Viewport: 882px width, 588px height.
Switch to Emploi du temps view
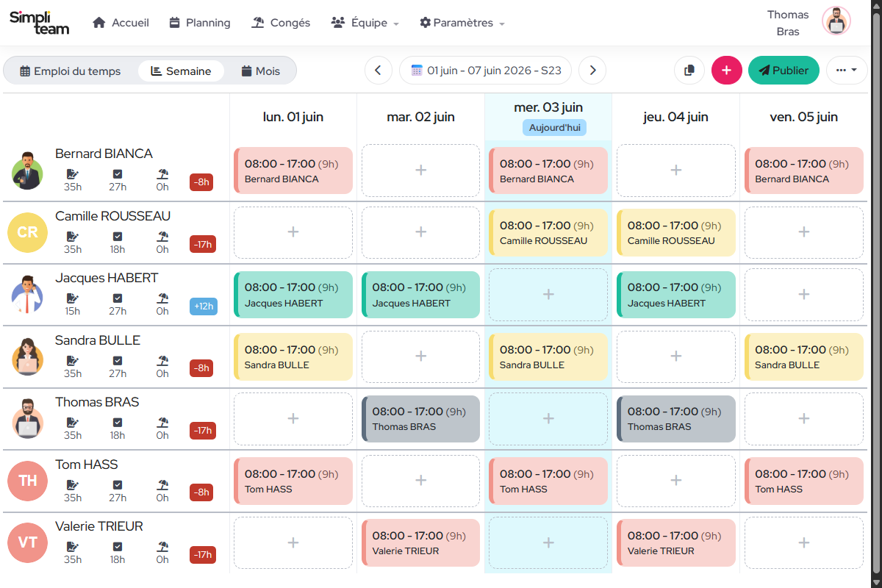click(71, 71)
